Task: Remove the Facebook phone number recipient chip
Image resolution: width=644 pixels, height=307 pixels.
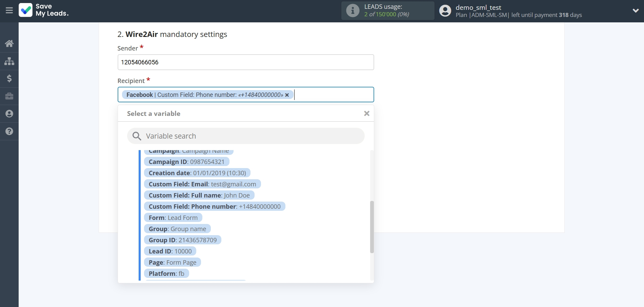Action: [287, 95]
